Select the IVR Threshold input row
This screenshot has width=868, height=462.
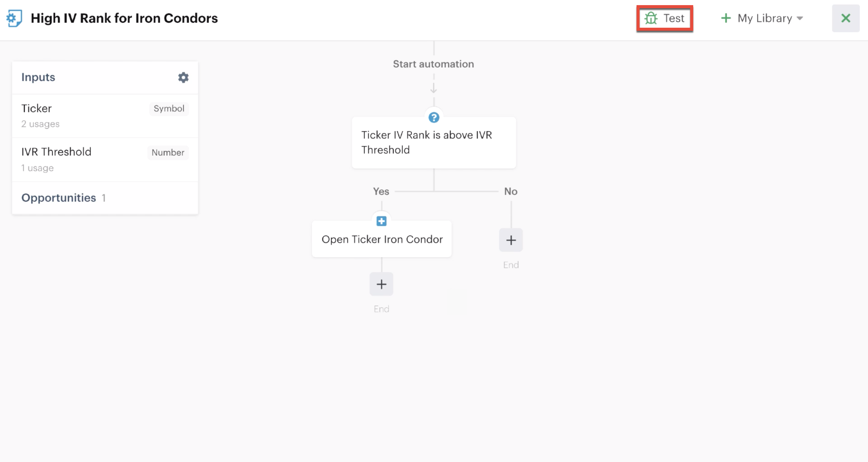105,160
